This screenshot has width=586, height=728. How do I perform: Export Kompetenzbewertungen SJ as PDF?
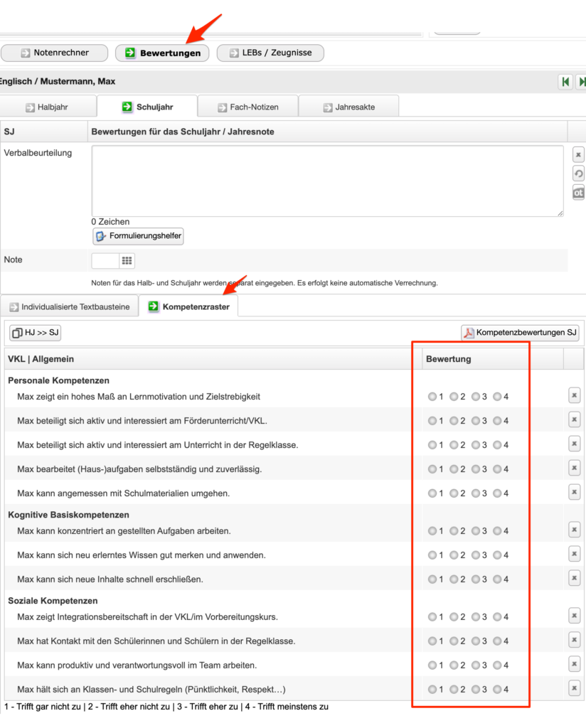pos(520,333)
